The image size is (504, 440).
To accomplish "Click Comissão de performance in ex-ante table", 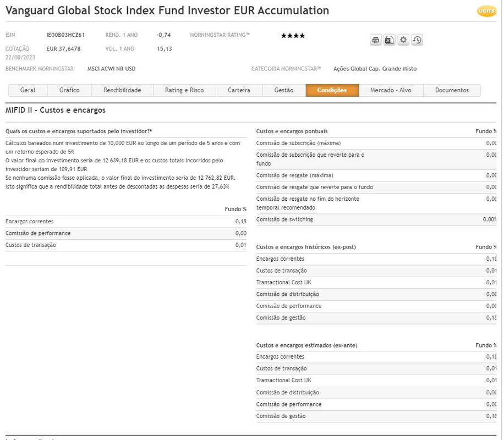I will click(x=376, y=405).
